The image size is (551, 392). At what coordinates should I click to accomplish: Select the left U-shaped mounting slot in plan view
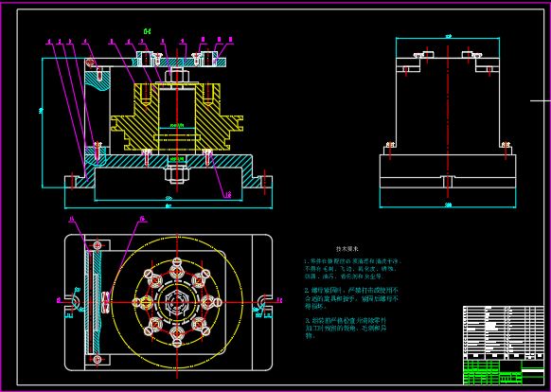pos(73,301)
